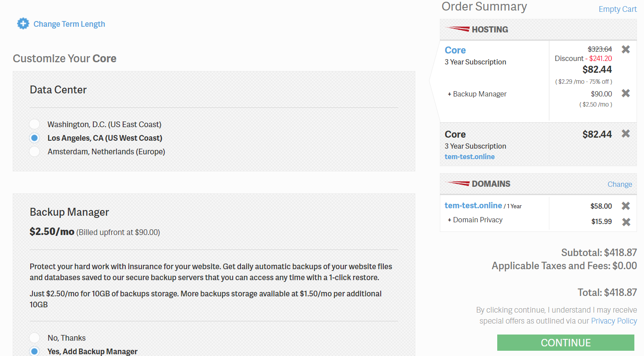Select Washington, D.C. data center
644x356 pixels.
tap(35, 124)
